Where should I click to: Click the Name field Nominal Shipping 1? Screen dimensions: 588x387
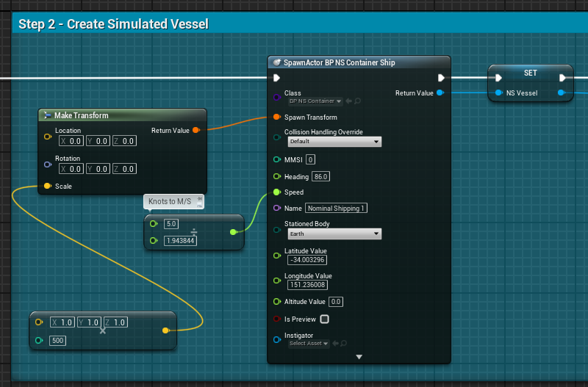click(x=336, y=209)
